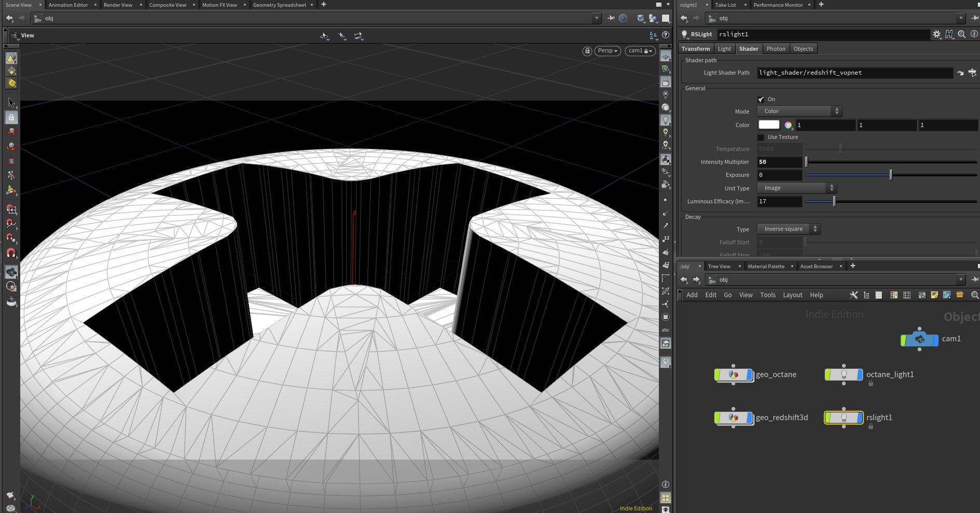This screenshot has height=513, width=980.
Task: Open shader path operator chooser icon
Action: pos(972,73)
